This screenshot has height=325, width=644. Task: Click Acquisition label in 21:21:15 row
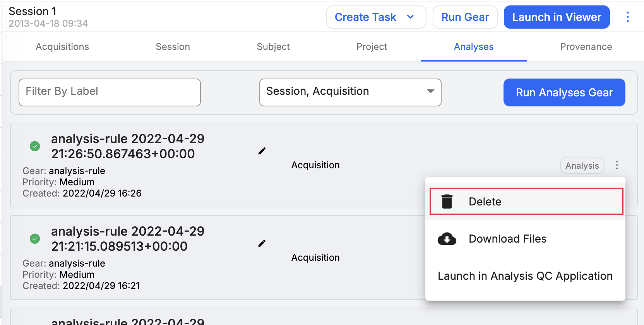coord(315,258)
